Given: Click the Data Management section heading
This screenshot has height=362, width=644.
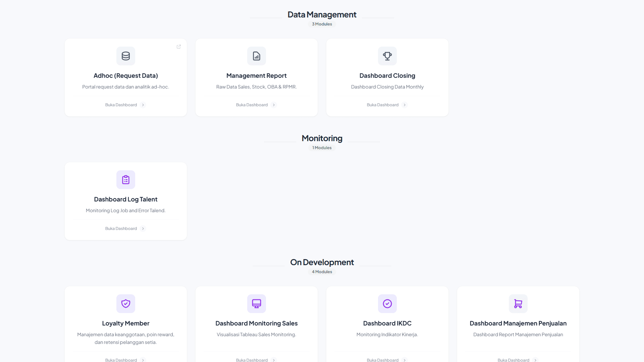Looking at the screenshot, I should tap(322, 15).
